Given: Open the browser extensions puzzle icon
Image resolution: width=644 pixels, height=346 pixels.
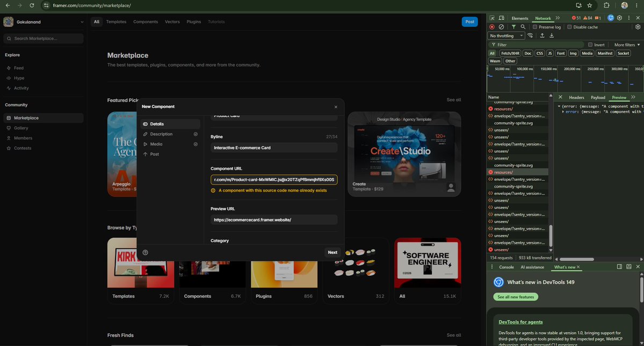Looking at the screenshot, I should (606, 5).
